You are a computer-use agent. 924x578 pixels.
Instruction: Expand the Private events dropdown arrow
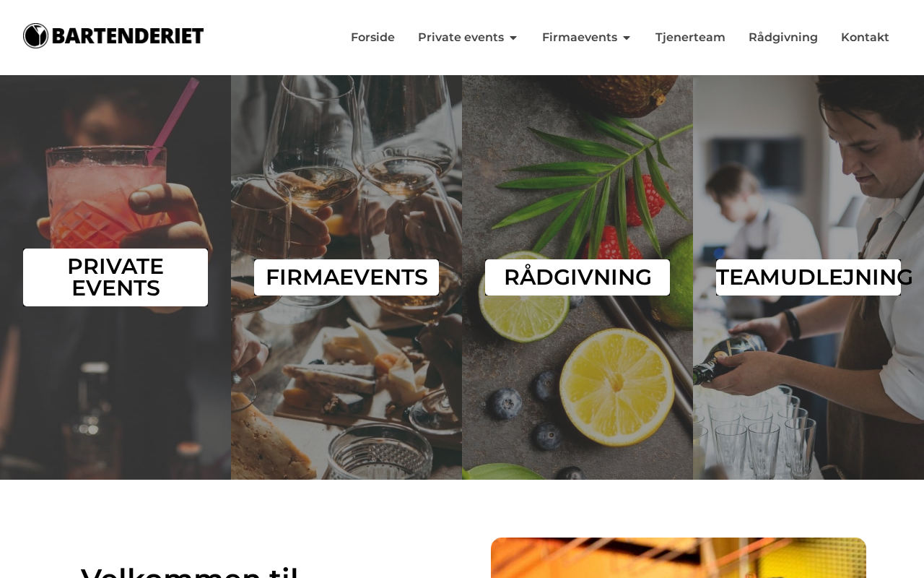(513, 38)
